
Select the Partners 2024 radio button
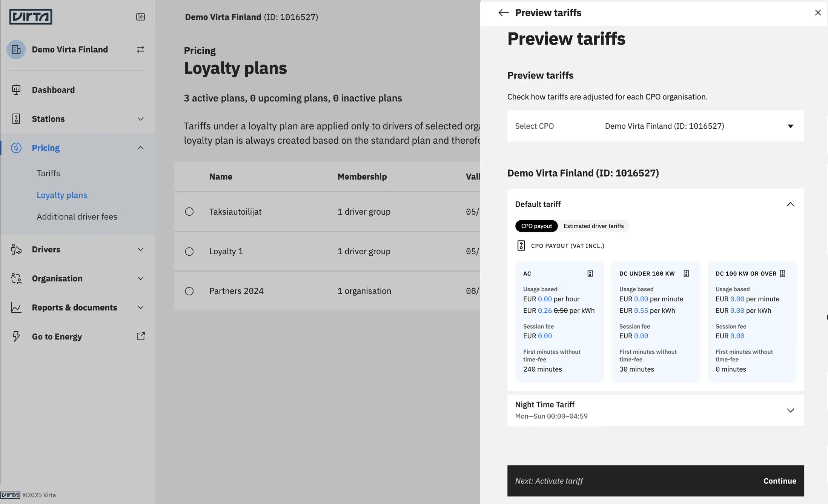click(x=189, y=291)
